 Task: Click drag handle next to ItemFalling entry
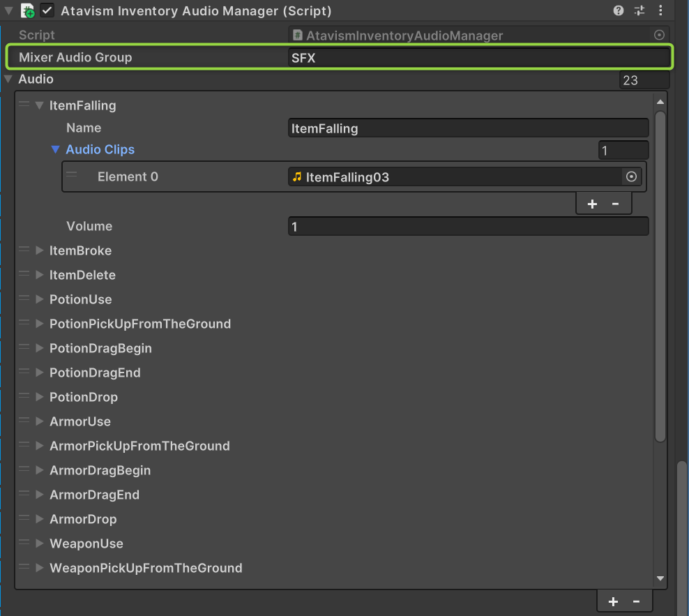[x=24, y=105]
